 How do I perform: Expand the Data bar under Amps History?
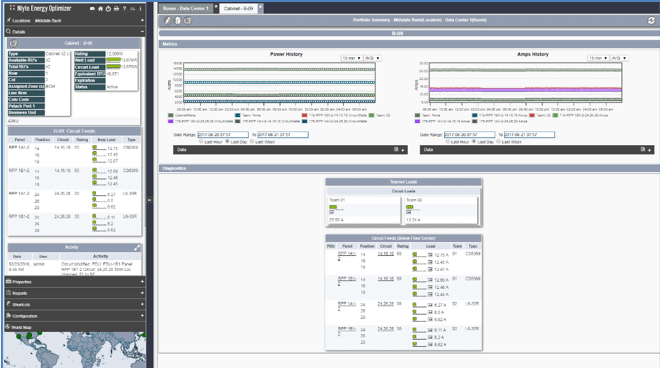649,150
